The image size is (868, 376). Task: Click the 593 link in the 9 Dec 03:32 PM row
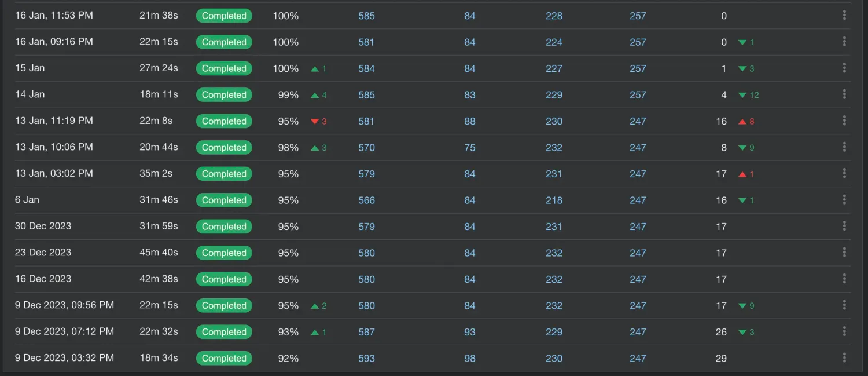tap(366, 358)
